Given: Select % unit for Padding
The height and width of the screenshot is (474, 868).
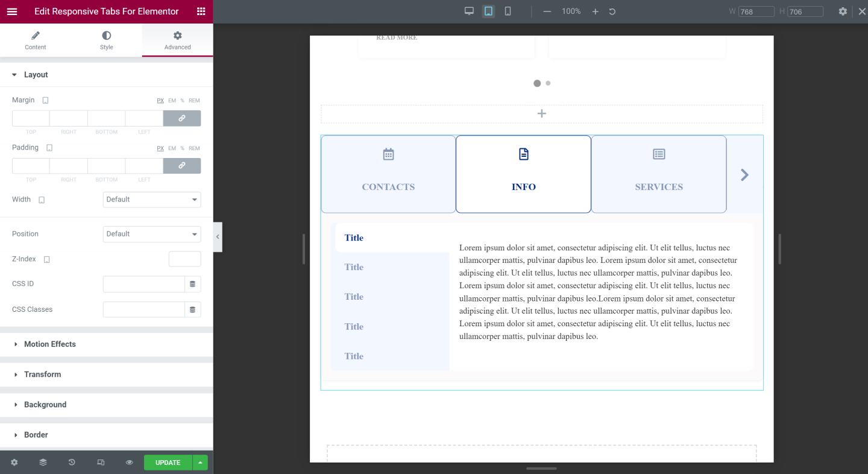Looking at the screenshot, I should tap(182, 148).
